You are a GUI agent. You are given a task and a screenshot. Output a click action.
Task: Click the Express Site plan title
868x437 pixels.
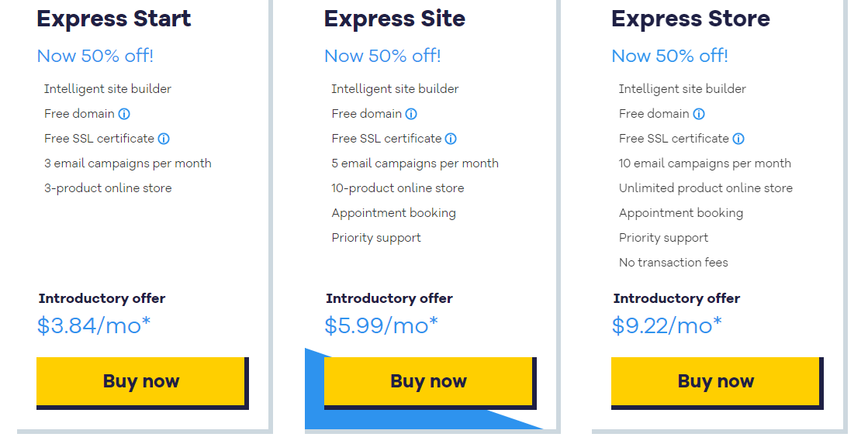point(395,19)
